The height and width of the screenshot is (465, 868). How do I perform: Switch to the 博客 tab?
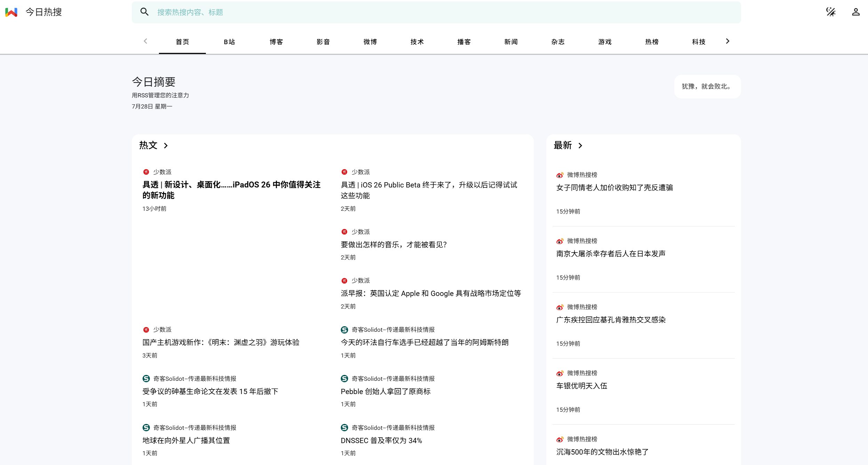[276, 42]
